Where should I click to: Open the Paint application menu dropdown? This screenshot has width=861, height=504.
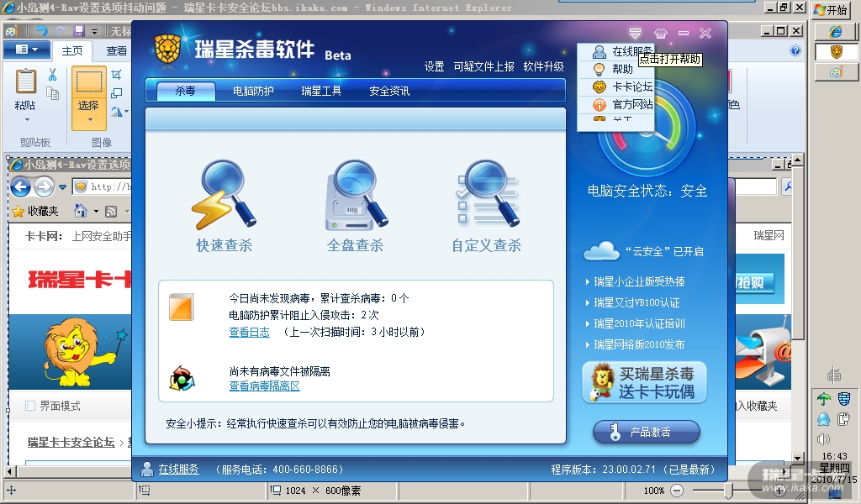tap(26, 50)
